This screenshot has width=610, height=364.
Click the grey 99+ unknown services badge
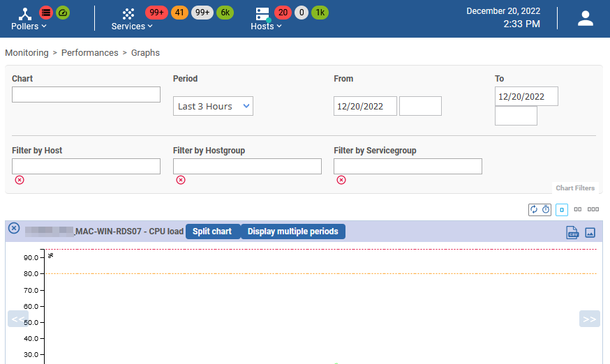(202, 13)
